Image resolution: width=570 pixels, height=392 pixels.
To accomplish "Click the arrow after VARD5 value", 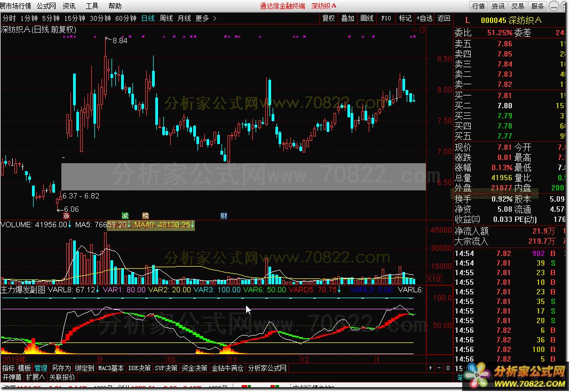I will [339, 290].
